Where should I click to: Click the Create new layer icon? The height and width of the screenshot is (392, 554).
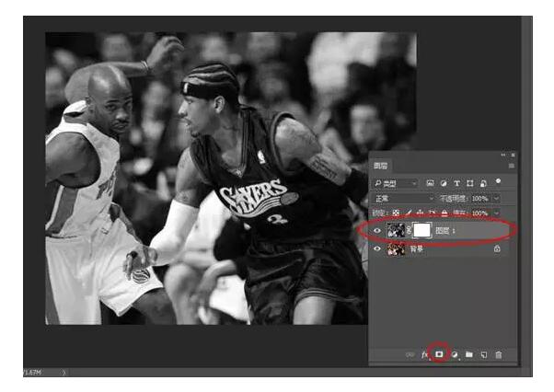(483, 353)
